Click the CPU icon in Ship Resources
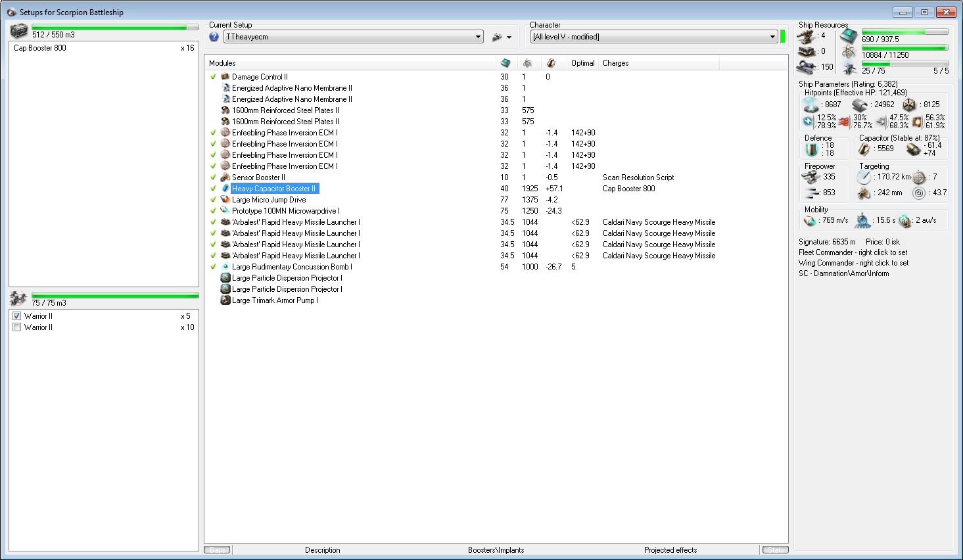Screen dimensions: 963x560 point(849,35)
